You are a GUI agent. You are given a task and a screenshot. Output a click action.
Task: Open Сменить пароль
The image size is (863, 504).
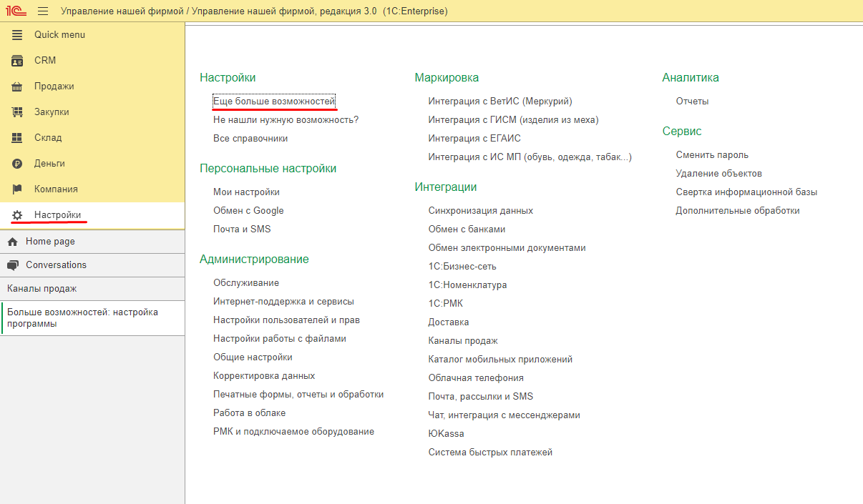[x=712, y=155]
